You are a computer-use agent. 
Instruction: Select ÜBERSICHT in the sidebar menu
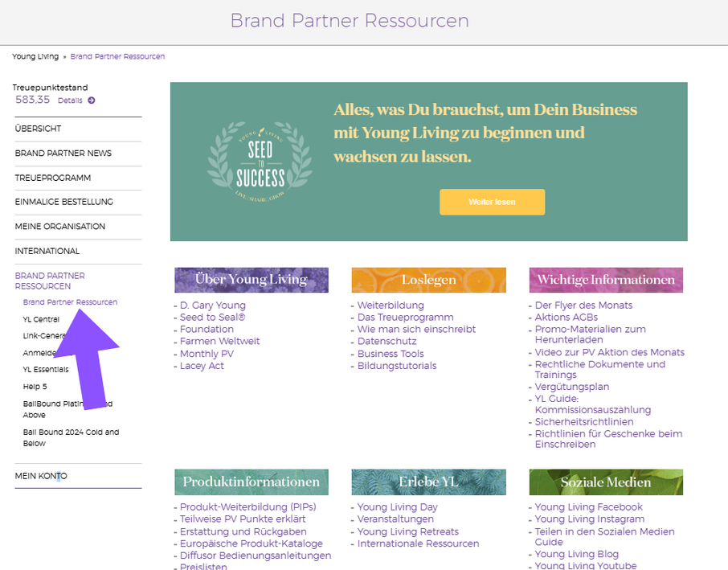[38, 129]
